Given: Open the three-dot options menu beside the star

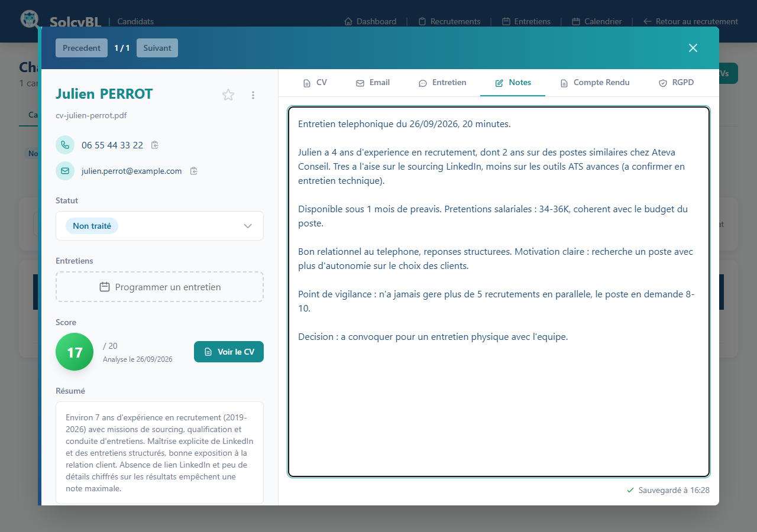Looking at the screenshot, I should point(253,95).
